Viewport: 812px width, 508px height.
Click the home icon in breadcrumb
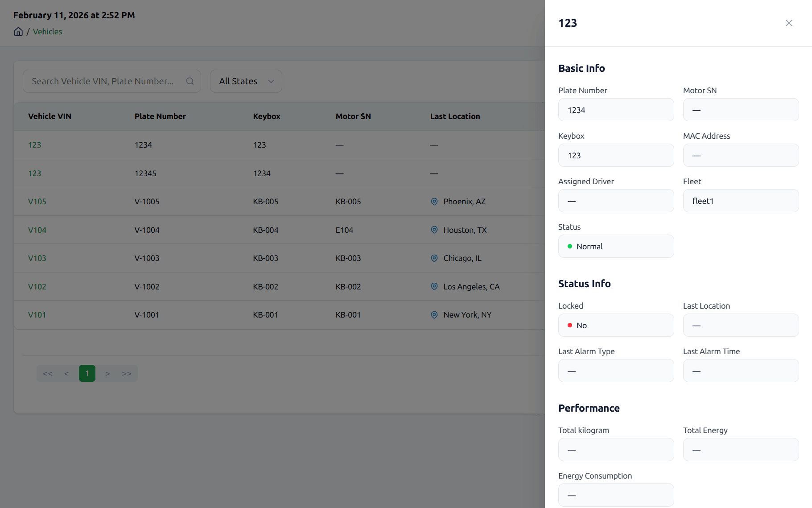(18, 32)
